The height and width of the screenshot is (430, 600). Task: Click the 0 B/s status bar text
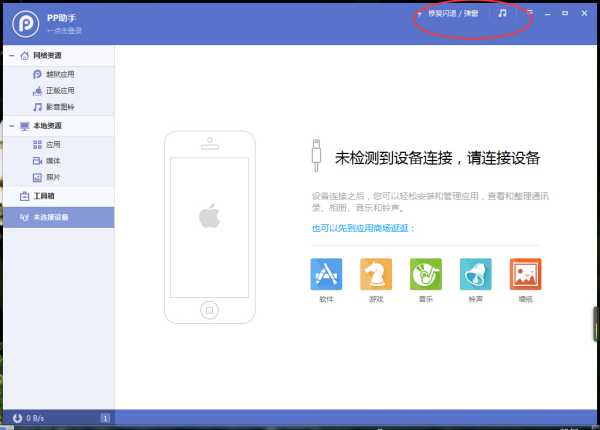pos(35,419)
